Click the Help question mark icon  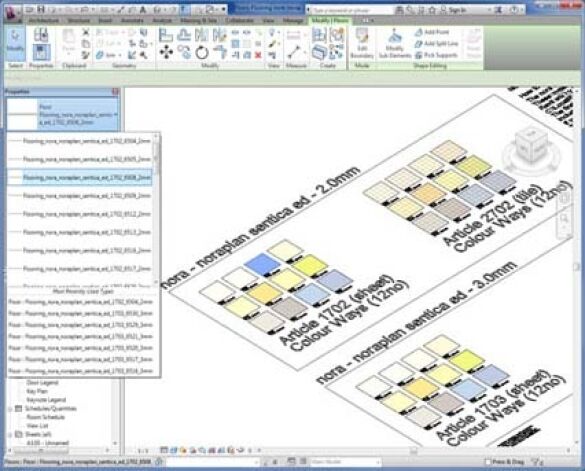[x=514, y=10]
